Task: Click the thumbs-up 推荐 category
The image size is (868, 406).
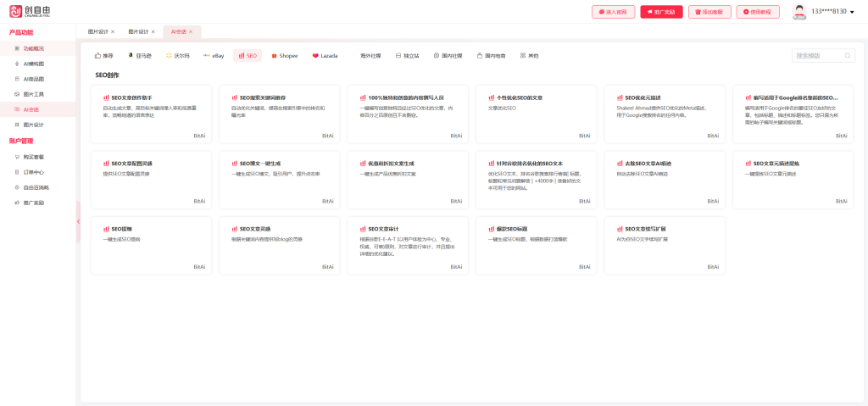Action: (x=103, y=55)
